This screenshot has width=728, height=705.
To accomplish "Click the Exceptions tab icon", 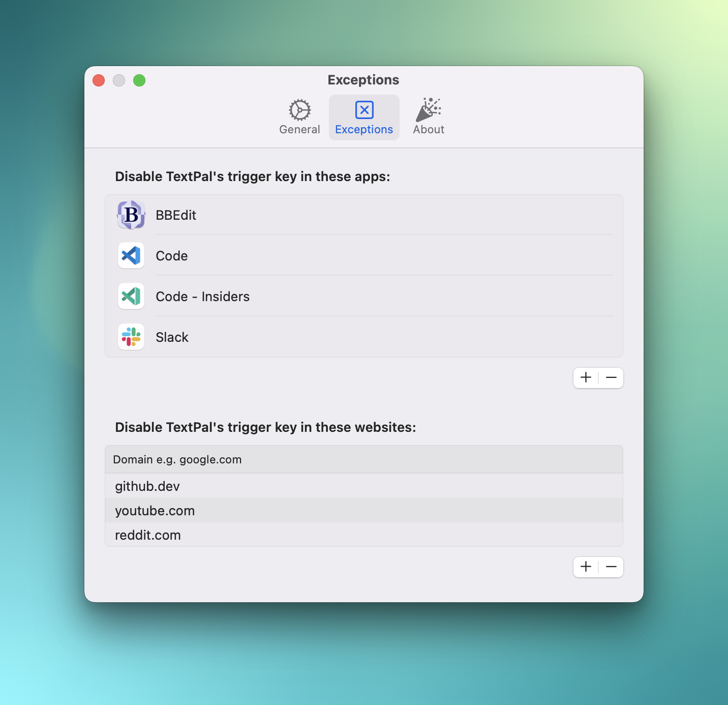I will [364, 110].
